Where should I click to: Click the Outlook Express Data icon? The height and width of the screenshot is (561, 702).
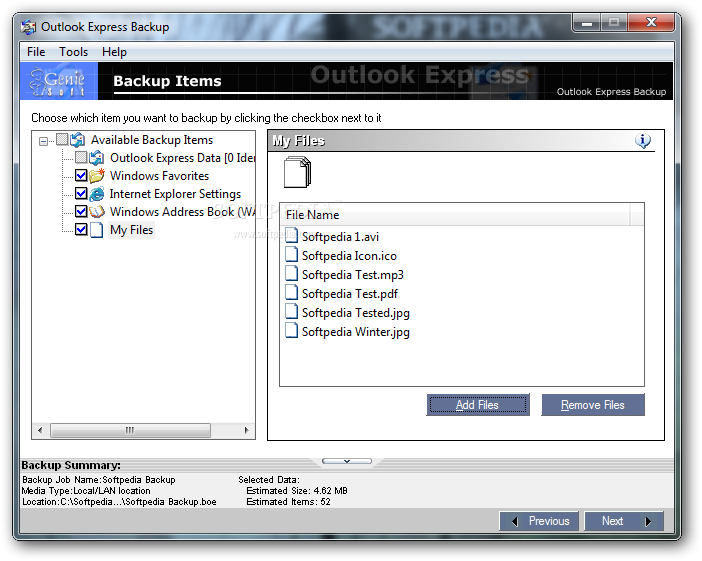(x=97, y=158)
